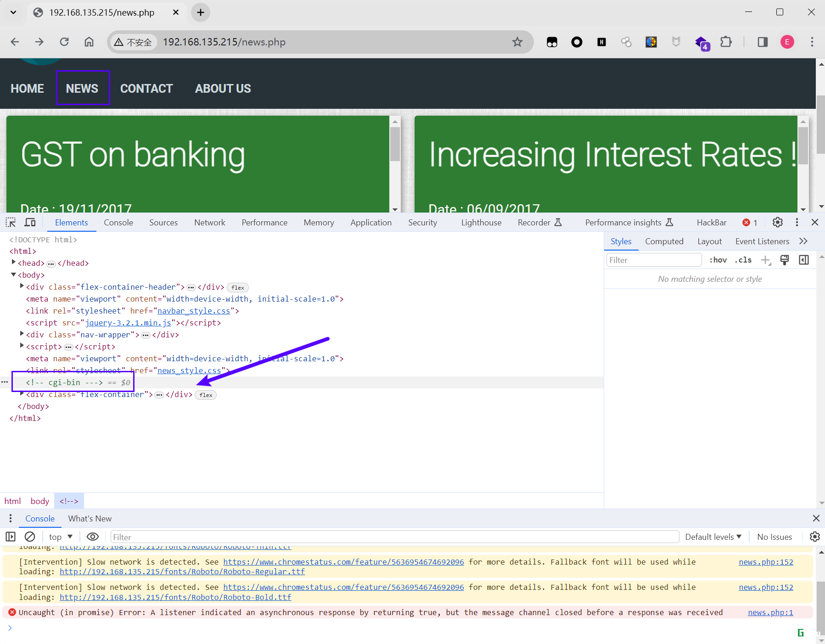Toggle device toolbar emulation
The image size is (825, 644).
click(x=30, y=223)
